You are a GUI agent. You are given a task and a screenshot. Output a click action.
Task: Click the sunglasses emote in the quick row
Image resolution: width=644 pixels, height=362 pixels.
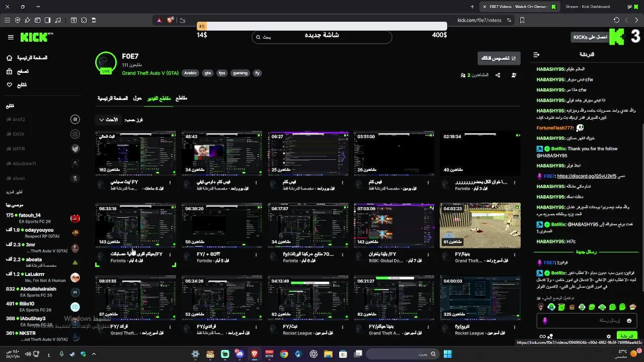coord(541,307)
